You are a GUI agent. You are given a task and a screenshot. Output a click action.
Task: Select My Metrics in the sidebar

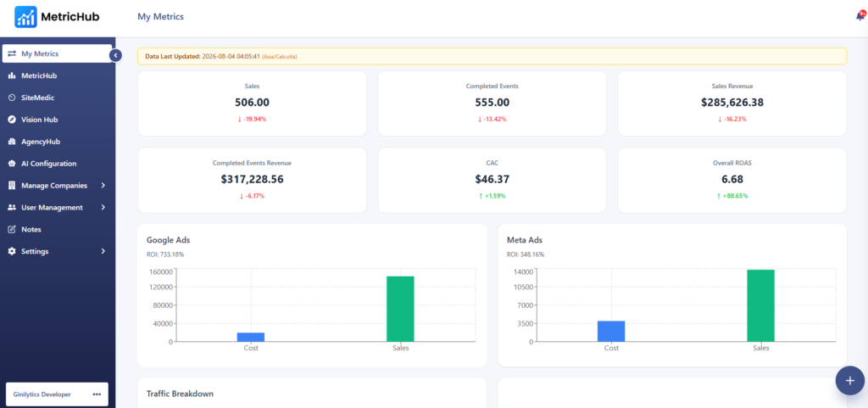(x=57, y=53)
